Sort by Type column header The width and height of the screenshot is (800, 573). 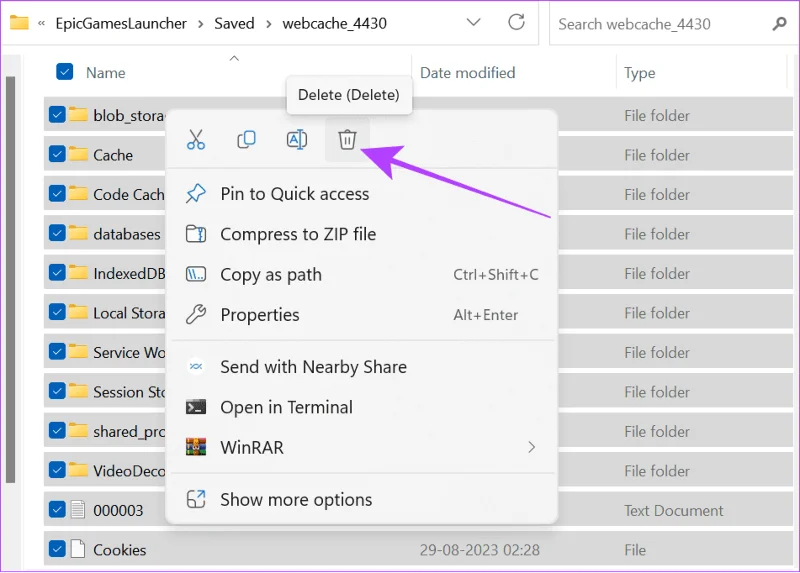coord(639,73)
